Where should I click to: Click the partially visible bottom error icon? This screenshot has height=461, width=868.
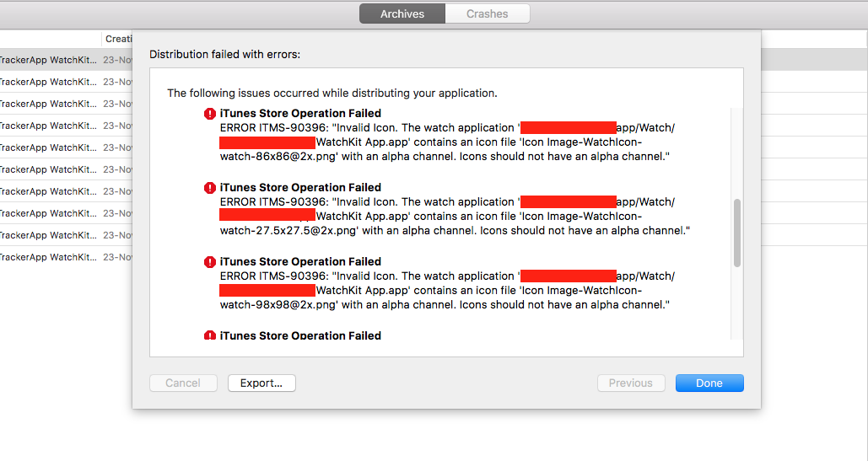pyautogui.click(x=210, y=335)
